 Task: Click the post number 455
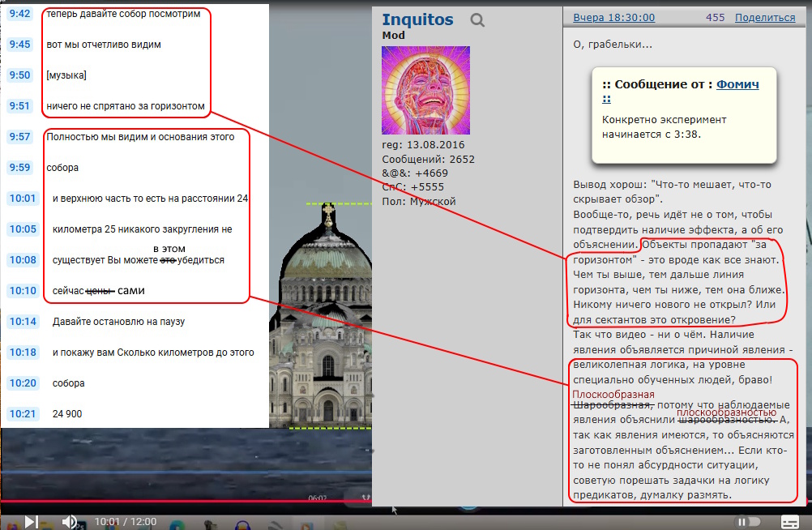716,18
